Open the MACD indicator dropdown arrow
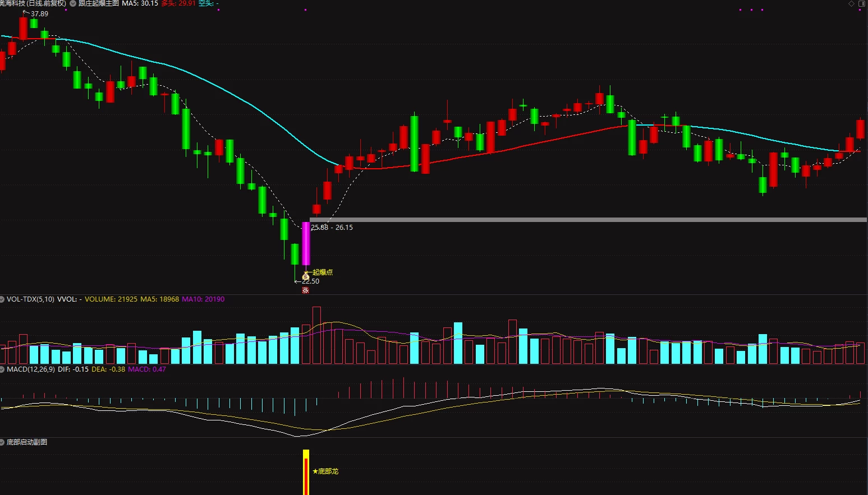Image resolution: width=868 pixels, height=495 pixels. click(x=2, y=369)
